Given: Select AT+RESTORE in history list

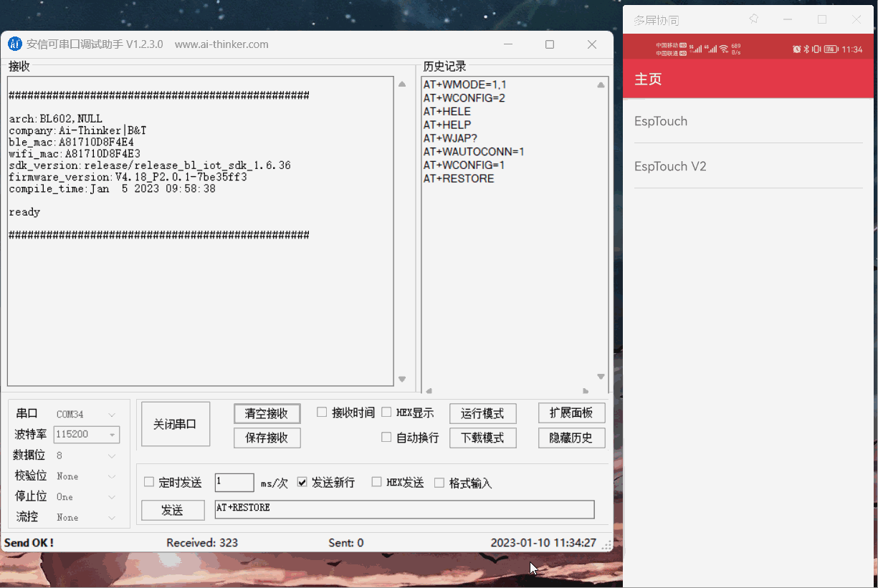Looking at the screenshot, I should point(459,178).
